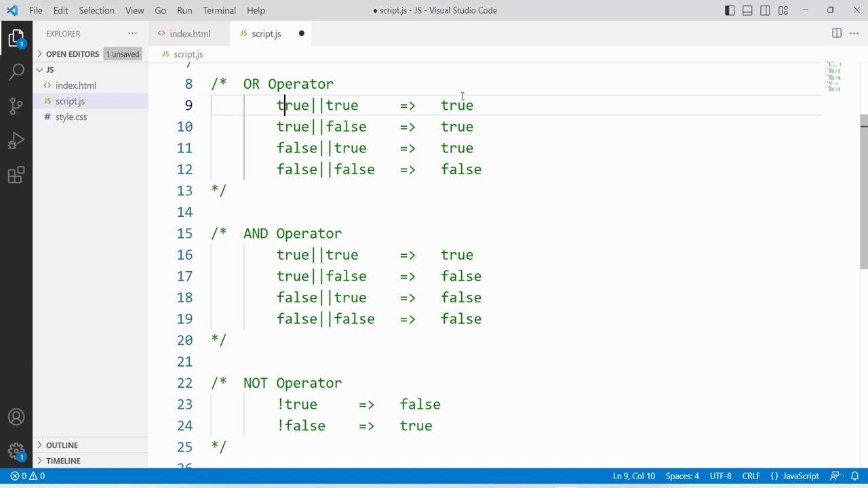Open the View menu
The width and height of the screenshot is (868, 488).
click(x=134, y=10)
